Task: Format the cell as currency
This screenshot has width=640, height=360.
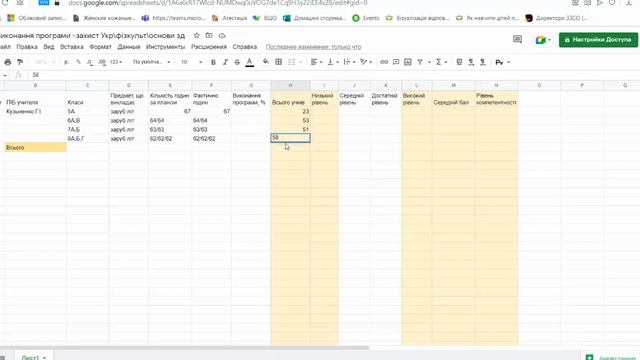Action: click(x=66, y=62)
